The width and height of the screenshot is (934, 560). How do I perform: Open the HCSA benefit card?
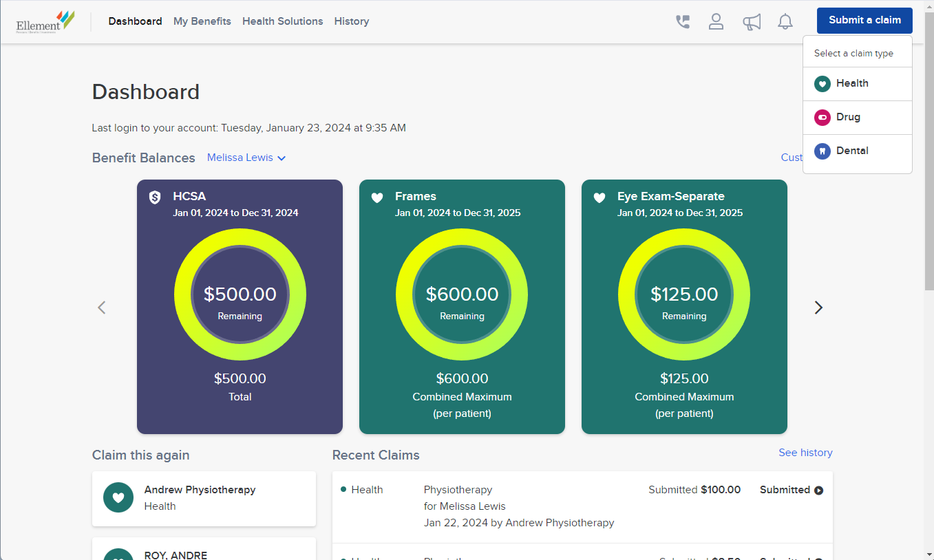[240, 307]
